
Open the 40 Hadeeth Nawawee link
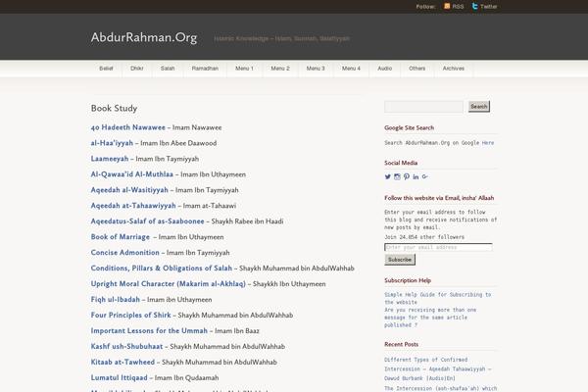tap(127, 127)
